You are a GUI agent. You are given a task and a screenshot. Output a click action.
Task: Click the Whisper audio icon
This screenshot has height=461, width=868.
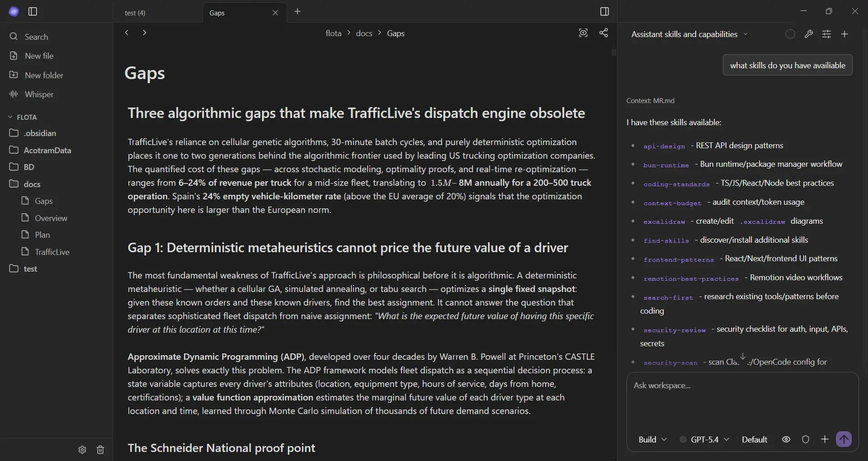(14, 94)
